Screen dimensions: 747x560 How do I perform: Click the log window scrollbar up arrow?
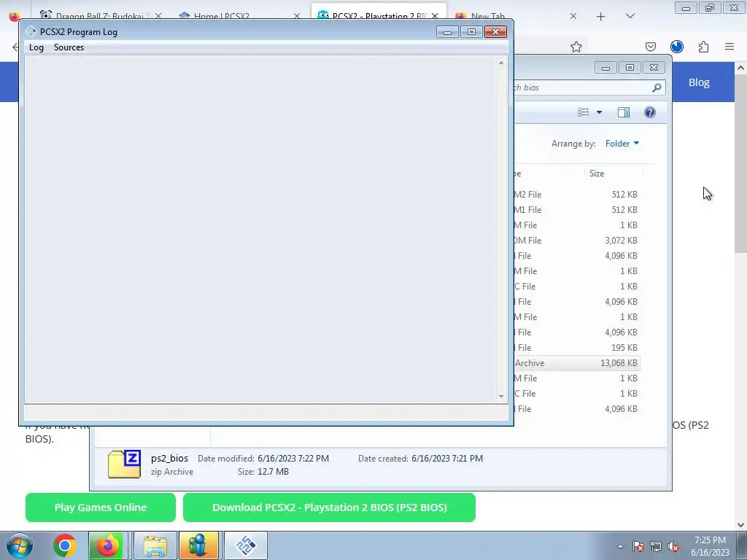click(x=500, y=63)
